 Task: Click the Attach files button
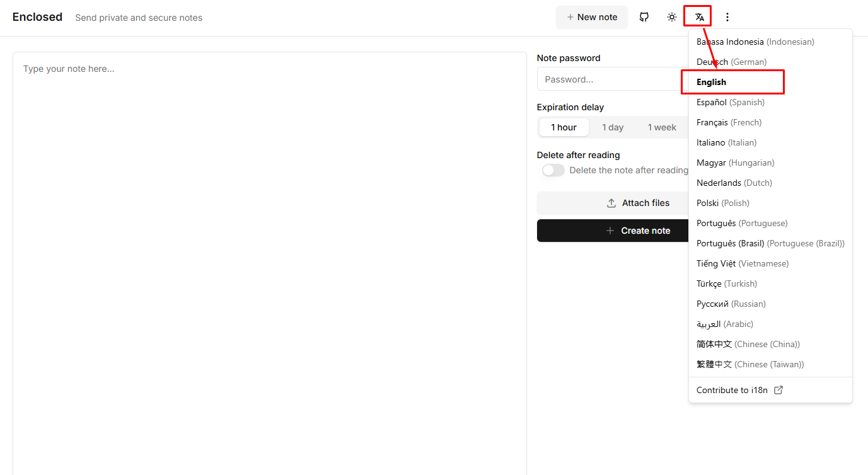pyautogui.click(x=639, y=203)
